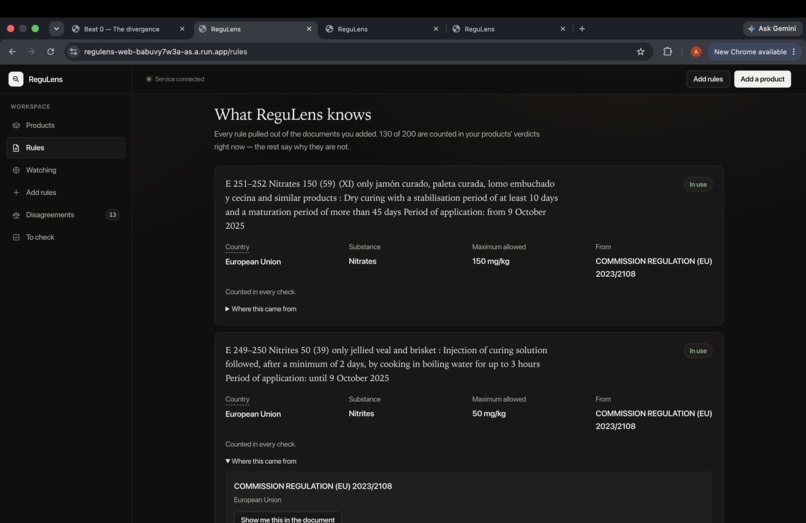The image size is (806, 523).
Task: Reload the page with refresh icon
Action: click(x=50, y=51)
